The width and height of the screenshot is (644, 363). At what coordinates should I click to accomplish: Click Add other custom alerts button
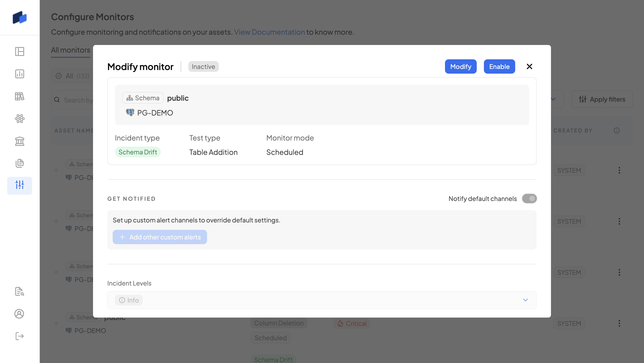pyautogui.click(x=160, y=237)
